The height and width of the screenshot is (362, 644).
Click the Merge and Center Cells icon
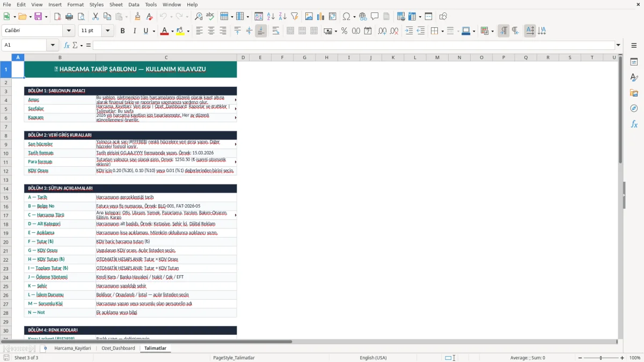(290, 31)
